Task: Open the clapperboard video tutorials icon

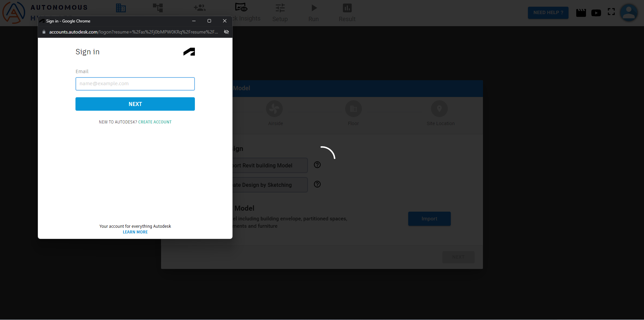Action: point(581,13)
